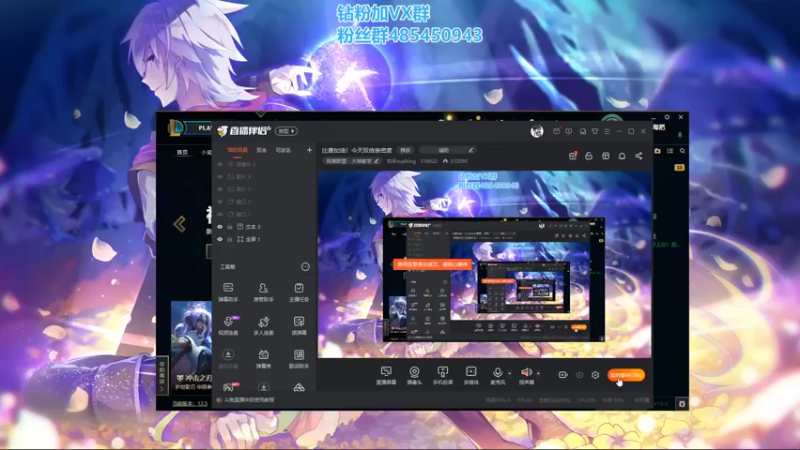The image size is (800, 450).
Task: Click champion thumbnail in League client
Action: 191,347
